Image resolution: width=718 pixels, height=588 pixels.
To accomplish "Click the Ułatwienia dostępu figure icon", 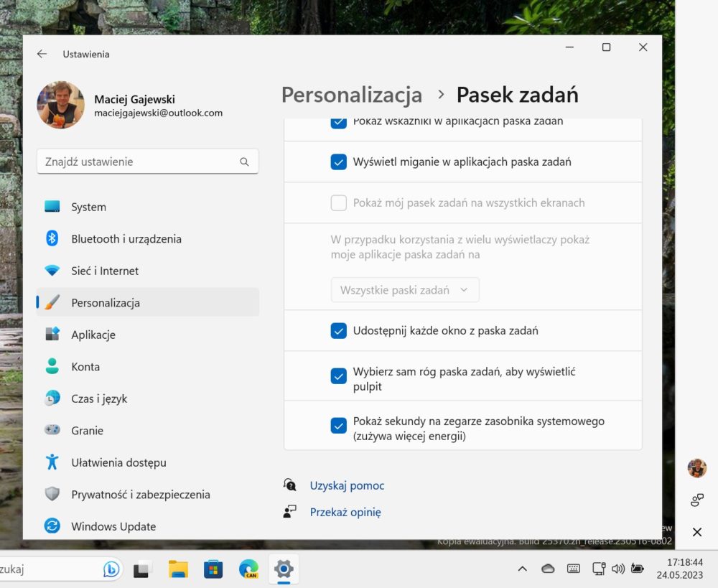I will pyautogui.click(x=52, y=462).
